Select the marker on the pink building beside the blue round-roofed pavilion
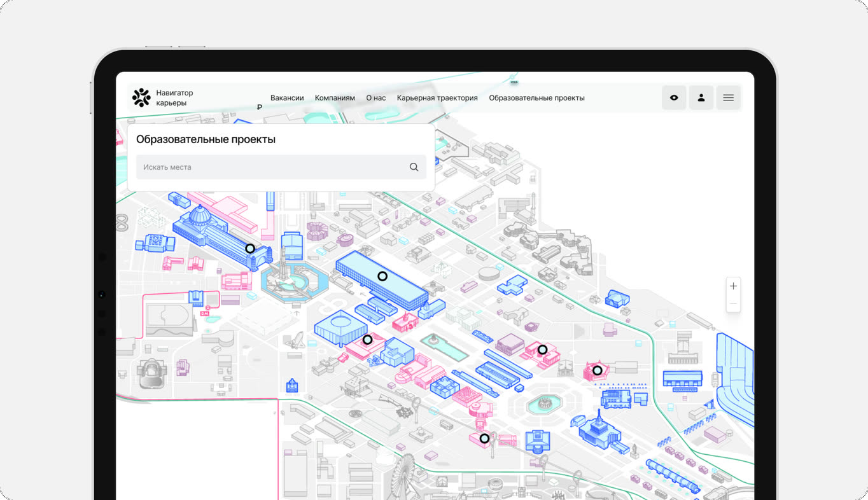868x500 pixels. click(367, 340)
